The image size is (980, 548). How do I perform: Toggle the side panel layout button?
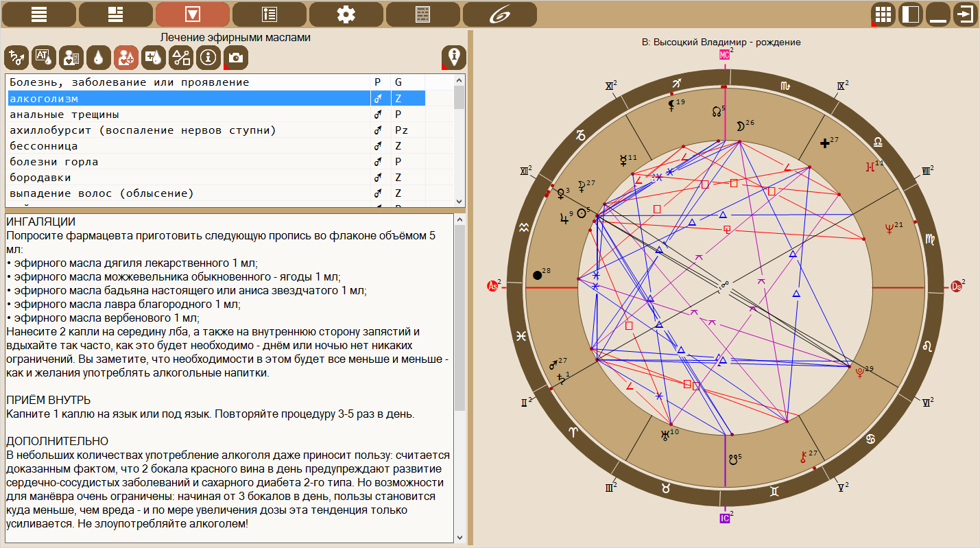[911, 14]
